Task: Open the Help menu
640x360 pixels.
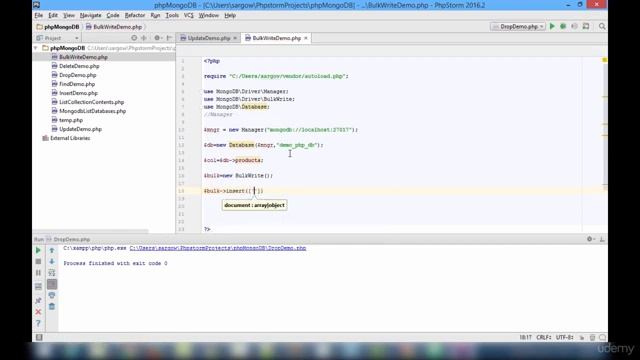Action: [x=230, y=16]
